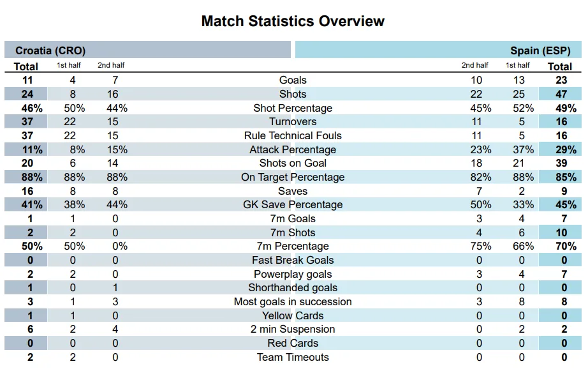Click Croatia's Total column header
588x371 pixels.
click(x=26, y=66)
